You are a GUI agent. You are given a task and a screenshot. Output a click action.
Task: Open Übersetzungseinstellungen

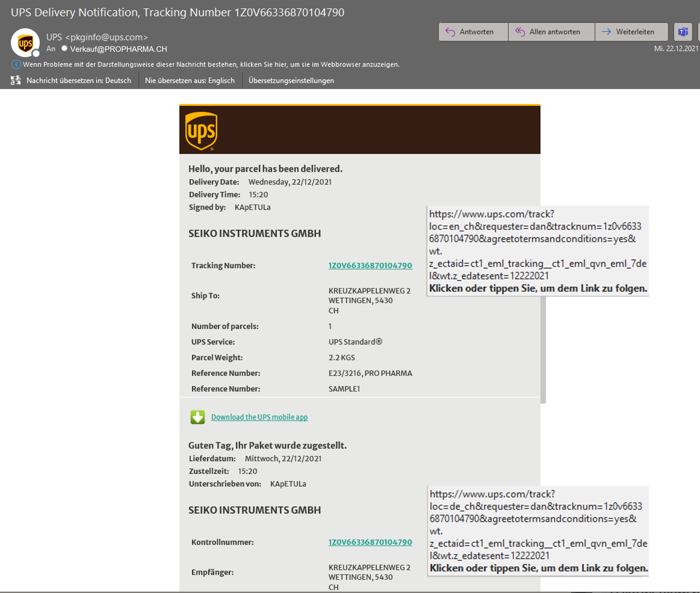pyautogui.click(x=291, y=81)
